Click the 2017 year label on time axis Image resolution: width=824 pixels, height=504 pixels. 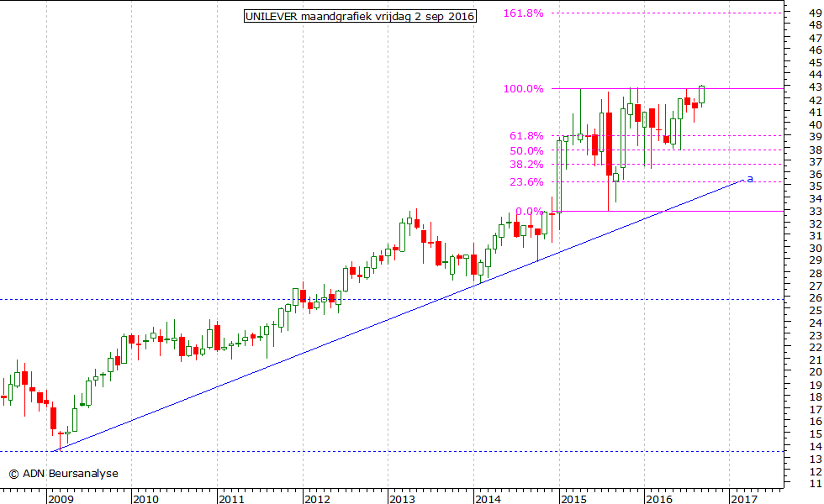click(x=743, y=499)
